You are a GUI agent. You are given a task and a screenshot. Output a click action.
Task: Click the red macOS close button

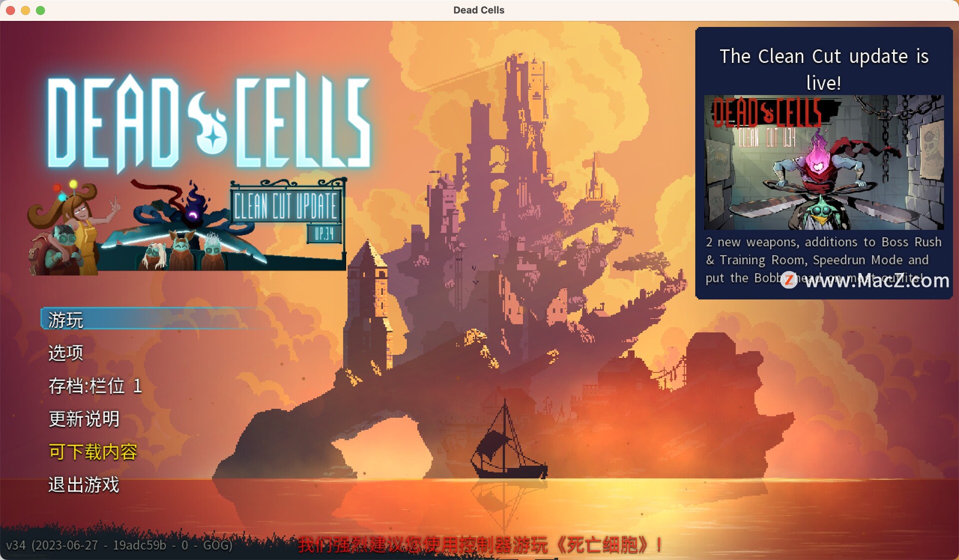(x=10, y=10)
